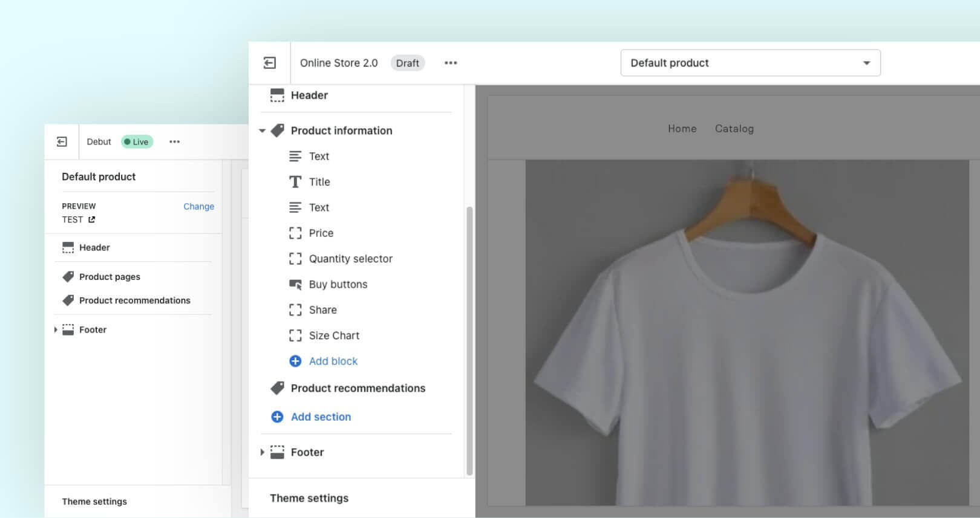Image resolution: width=980 pixels, height=518 pixels.
Task: Click Default product heading in Debut window
Action: click(x=99, y=176)
